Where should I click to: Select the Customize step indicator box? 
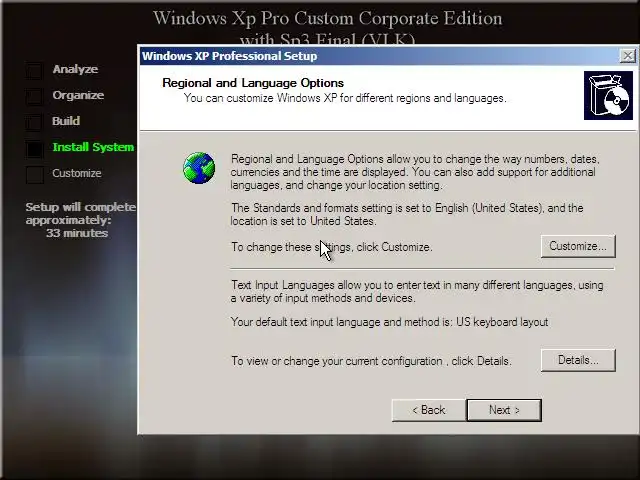(34, 175)
